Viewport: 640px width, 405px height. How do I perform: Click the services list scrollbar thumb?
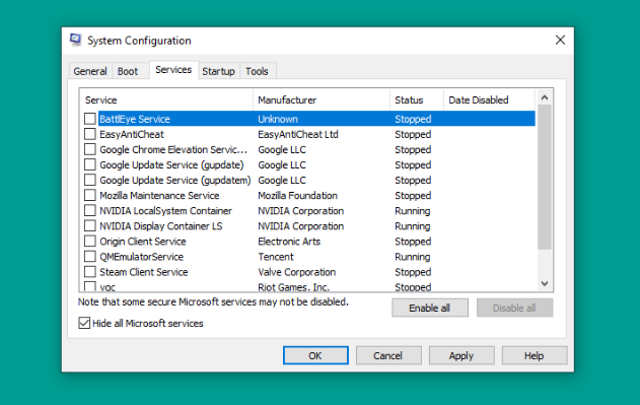544,177
